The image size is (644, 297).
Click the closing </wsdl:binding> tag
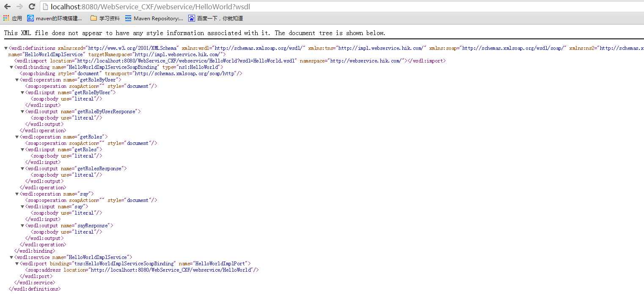(35, 251)
